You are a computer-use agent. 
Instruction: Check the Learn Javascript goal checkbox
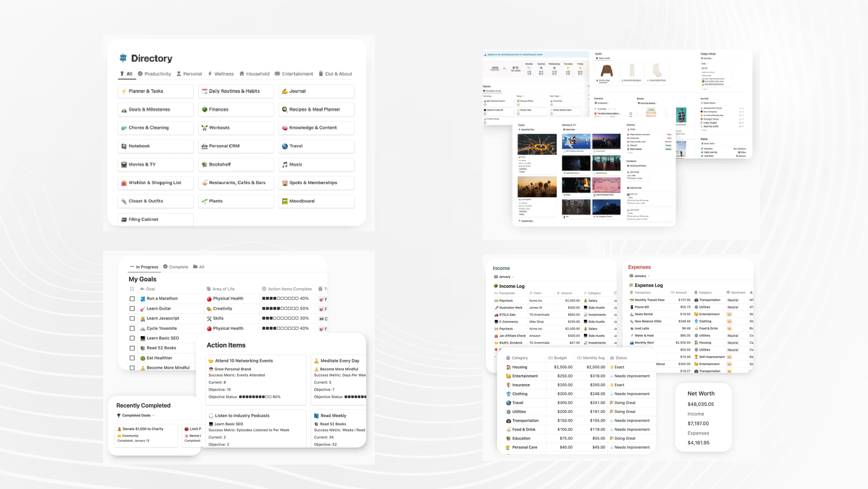[x=132, y=318]
